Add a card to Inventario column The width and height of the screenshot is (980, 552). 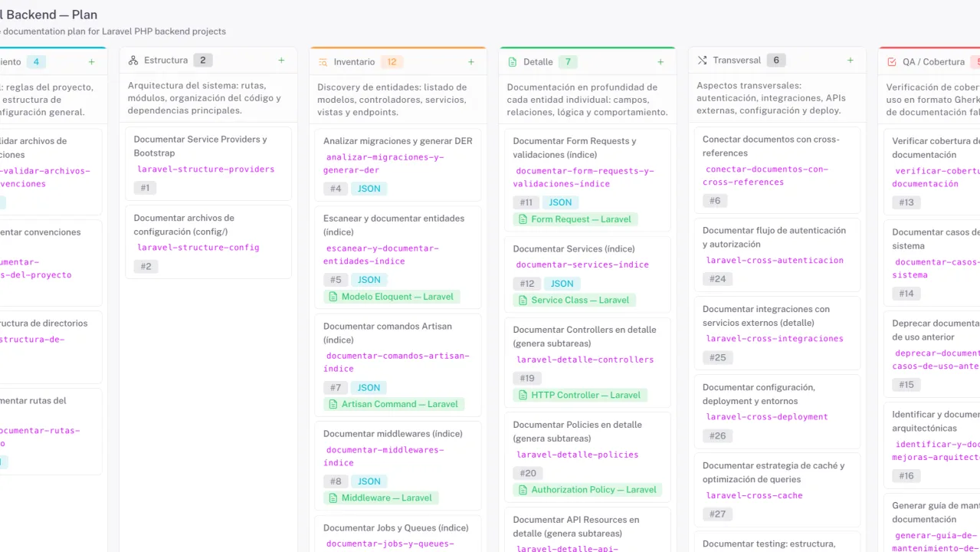[x=471, y=62]
